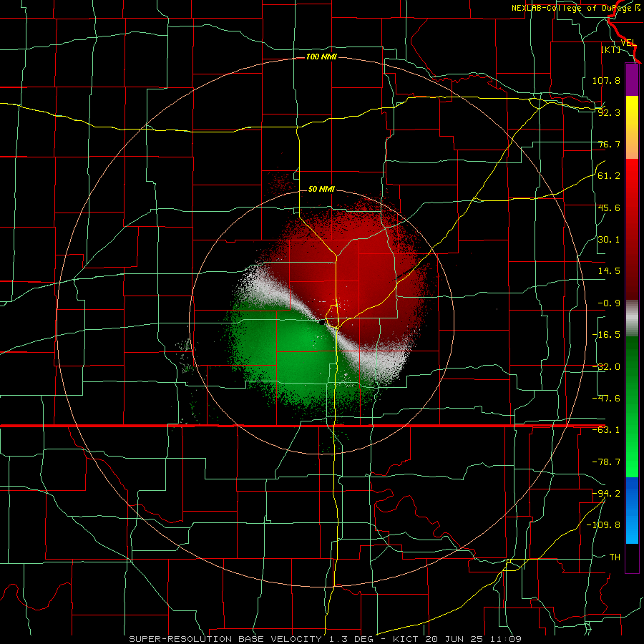Click the 61.2 scale value
The width and height of the screenshot is (644, 644).
(x=609, y=176)
